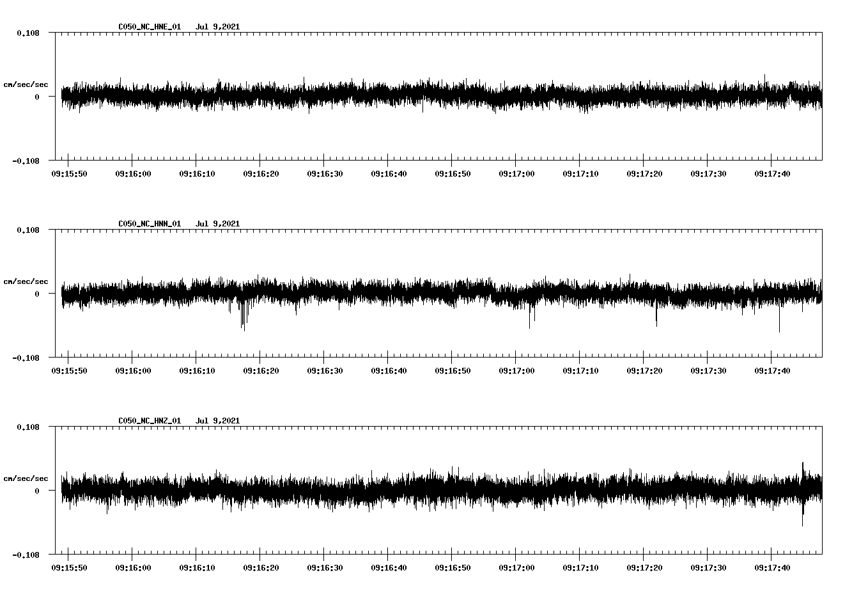Click the 09:16:40 time label under HNE plot
This screenshot has width=868, height=591.
click(x=389, y=174)
